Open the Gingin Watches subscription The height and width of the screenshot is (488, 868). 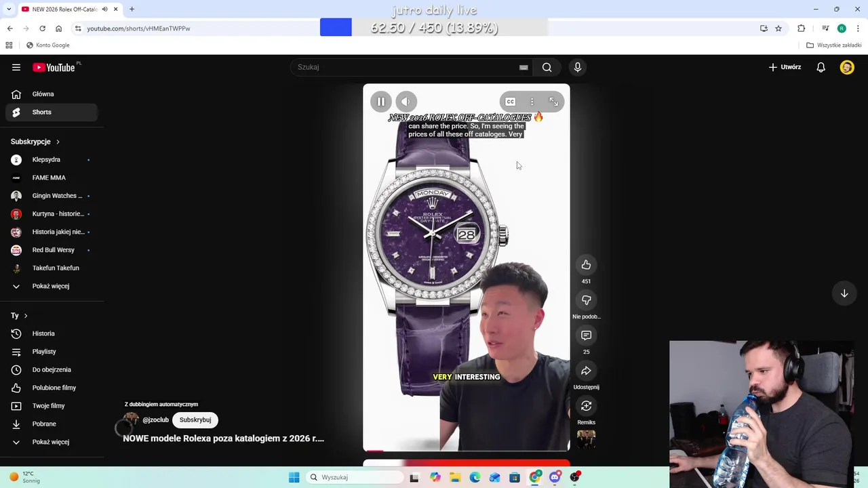[x=52, y=196]
